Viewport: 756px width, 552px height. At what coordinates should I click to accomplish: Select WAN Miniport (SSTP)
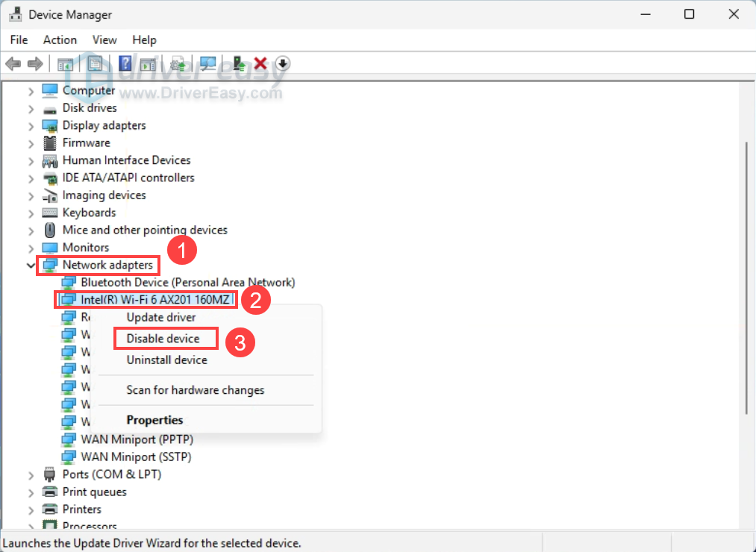(136, 457)
